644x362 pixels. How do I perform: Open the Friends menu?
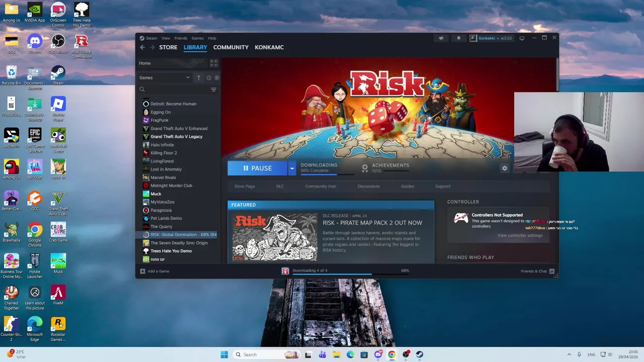(x=181, y=38)
